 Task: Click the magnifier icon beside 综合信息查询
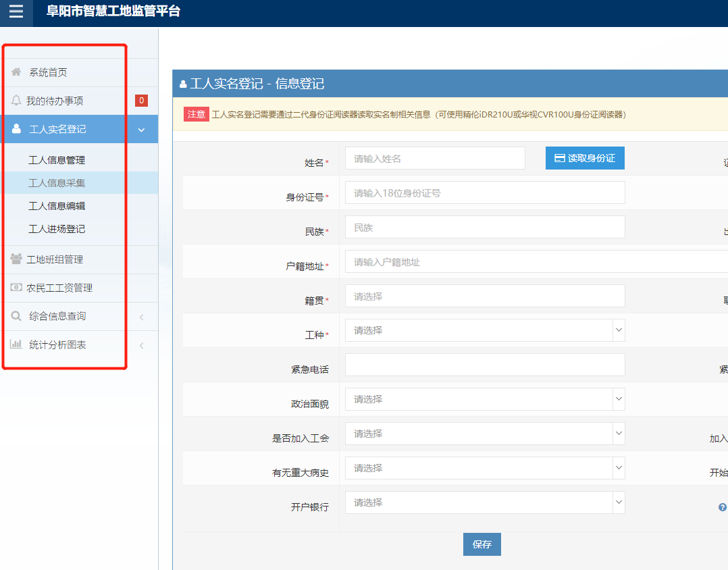click(16, 316)
